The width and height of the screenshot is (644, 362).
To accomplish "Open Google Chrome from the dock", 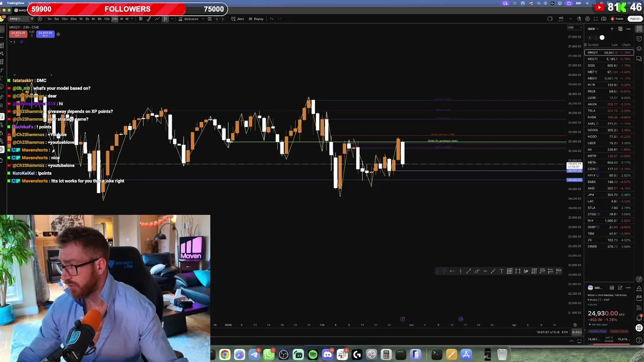I will tap(224, 354).
